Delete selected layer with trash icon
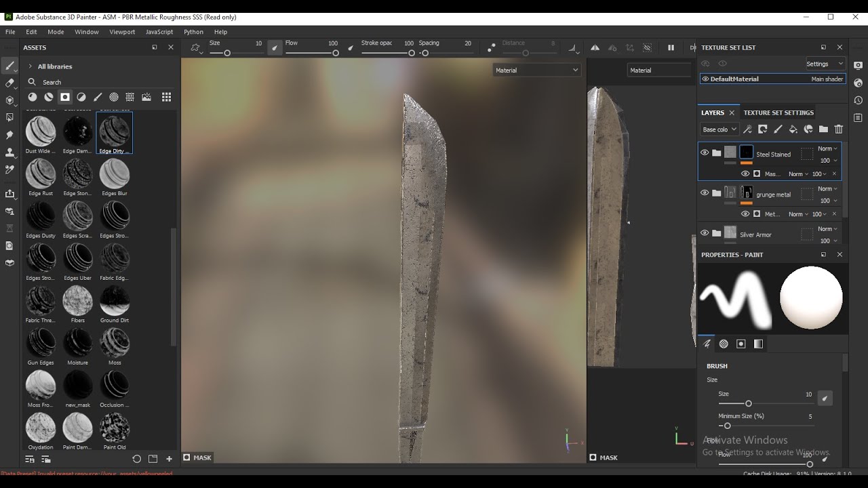Viewport: 868px width, 488px height. (x=839, y=129)
